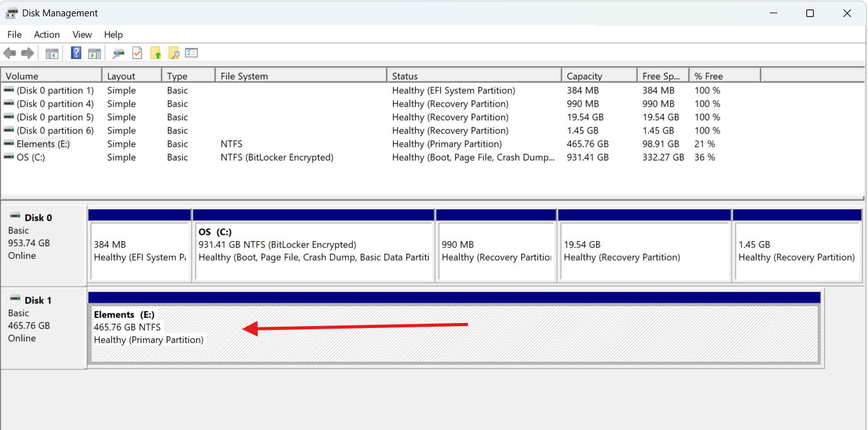Screen dimensions: 868x430
Task: Click the yellow folder with green arrow icon
Action: [x=156, y=54]
